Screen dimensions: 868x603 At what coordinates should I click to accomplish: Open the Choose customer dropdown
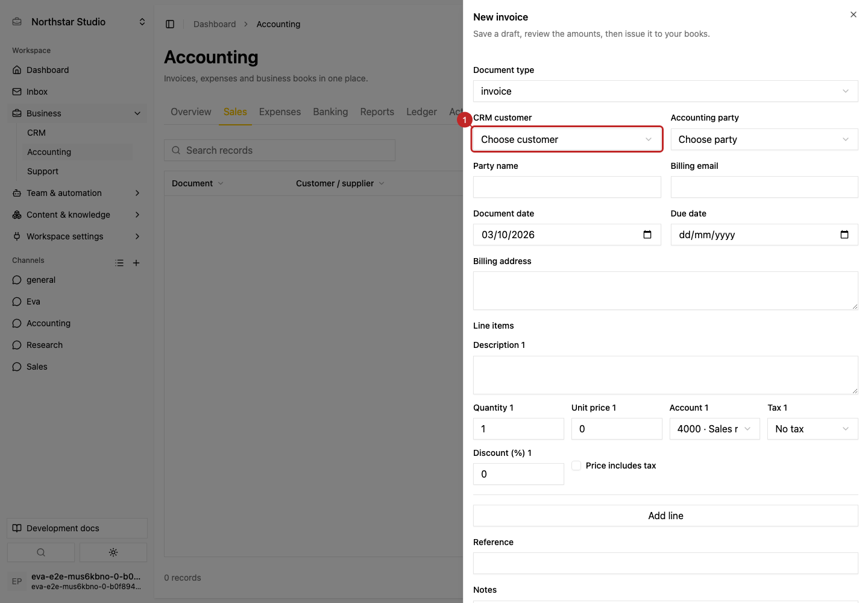click(x=567, y=139)
